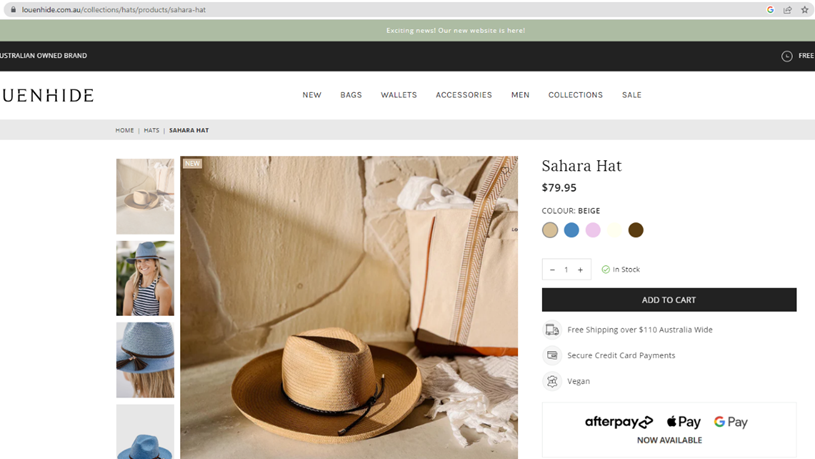Click the Afterpay logo
The image size is (815, 459).
(619, 422)
